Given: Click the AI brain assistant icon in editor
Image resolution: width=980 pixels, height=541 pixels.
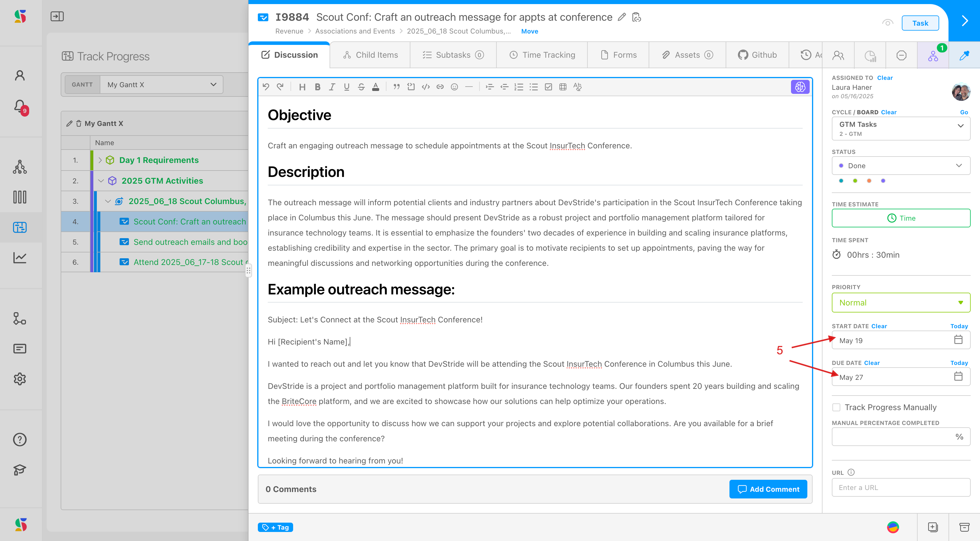Looking at the screenshot, I should (800, 87).
